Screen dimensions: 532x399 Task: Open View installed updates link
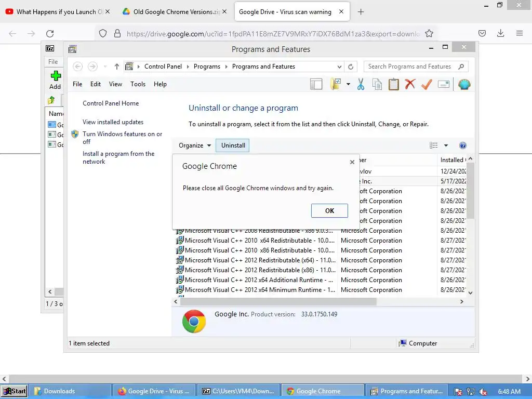[x=113, y=122]
